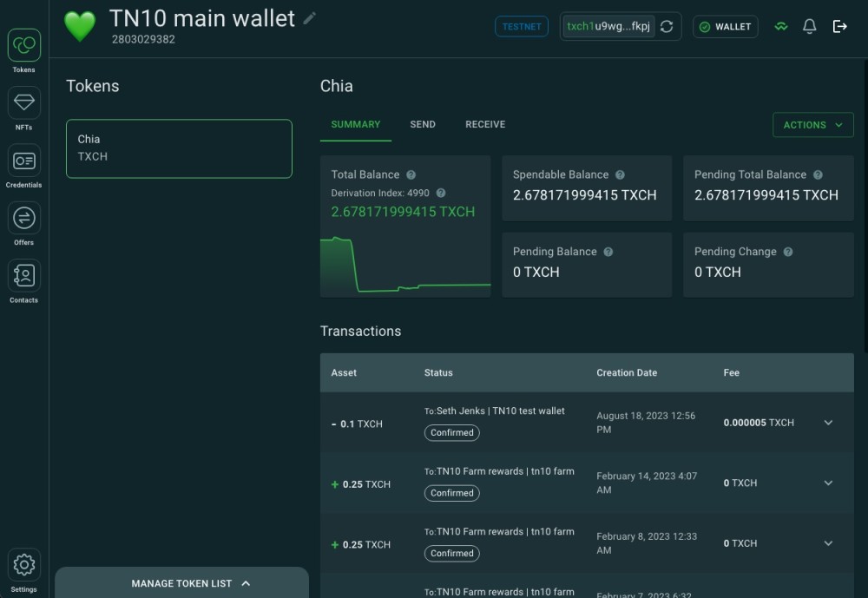Click the green heart wallet emoji
868x598 pixels.
pos(80,26)
